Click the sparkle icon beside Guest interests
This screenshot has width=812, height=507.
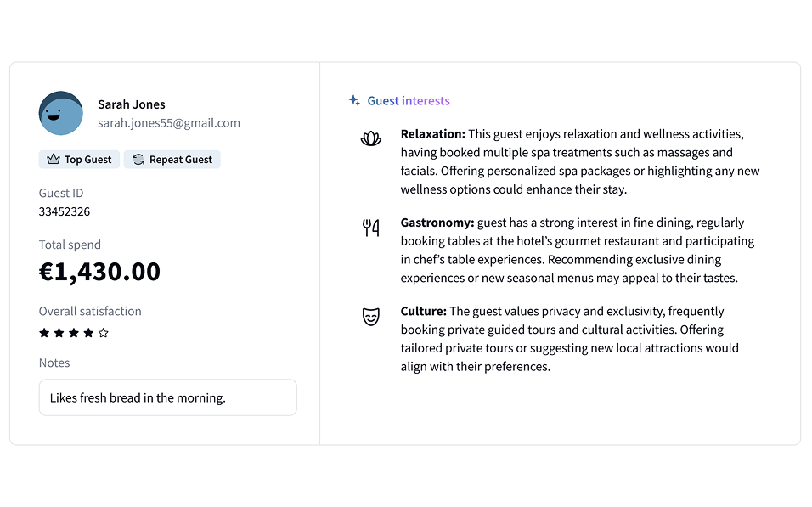[355, 100]
